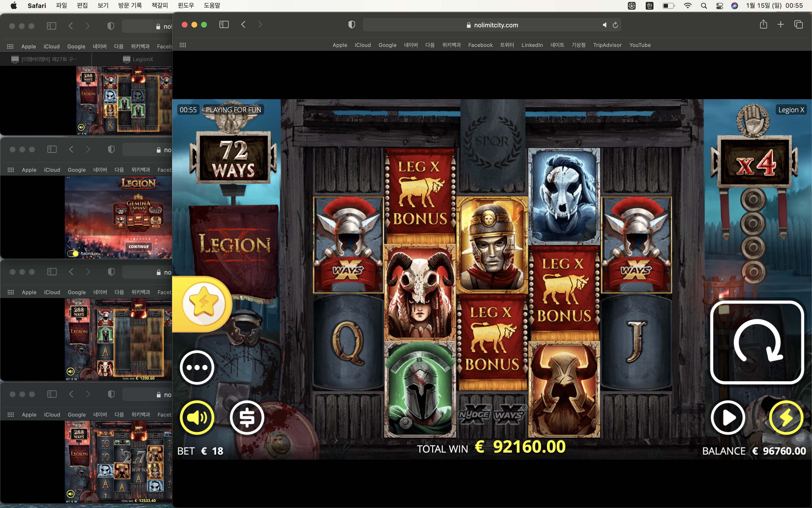
Task: Mute tab audio in address bar
Action: [x=604, y=25]
